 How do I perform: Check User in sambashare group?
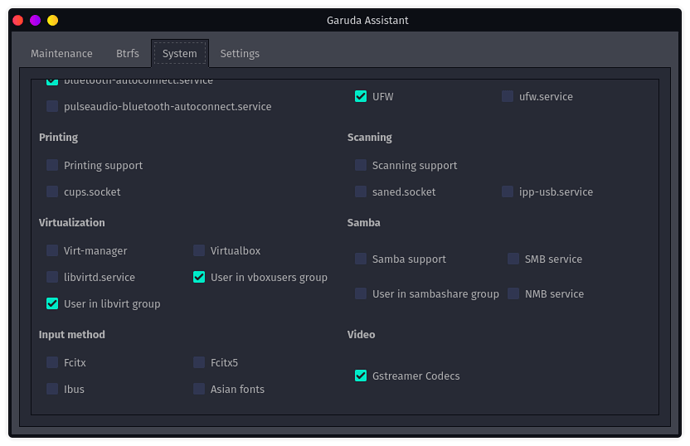tap(360, 293)
